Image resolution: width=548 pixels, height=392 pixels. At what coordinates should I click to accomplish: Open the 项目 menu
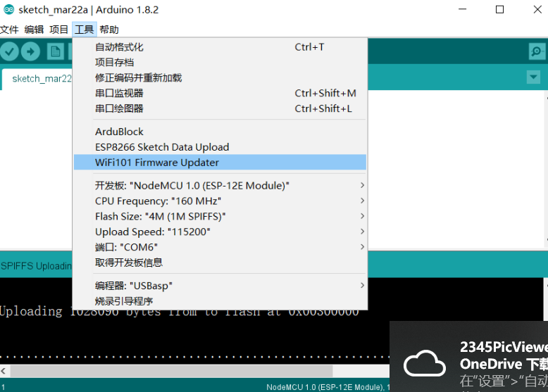(x=58, y=30)
